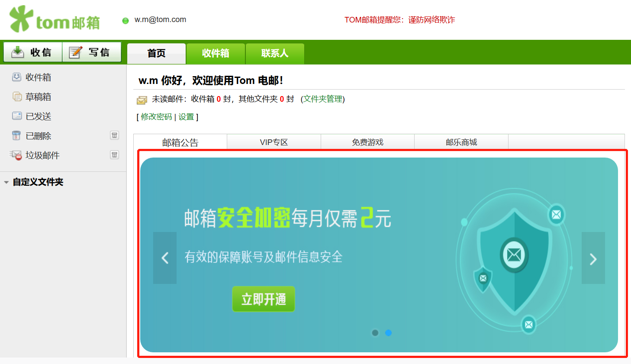Viewport: 631px width, 364px height.
Task: Click the unread mail envelope icon
Action: pyautogui.click(x=142, y=100)
